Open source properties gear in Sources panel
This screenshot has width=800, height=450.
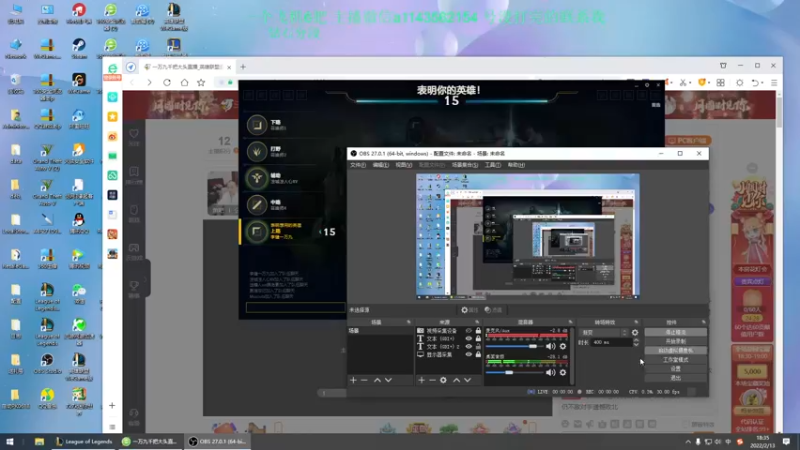443,380
